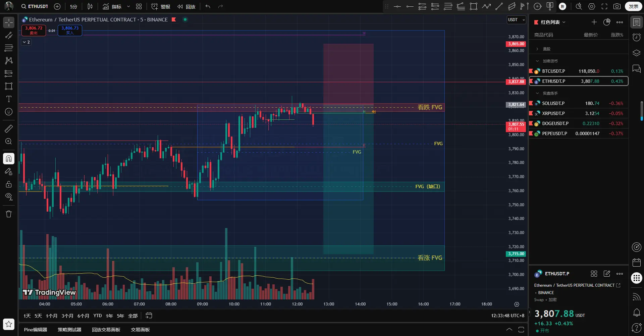This screenshot has height=336, width=644.
Task: Toggle magnet mode snapping
Action: point(9,158)
